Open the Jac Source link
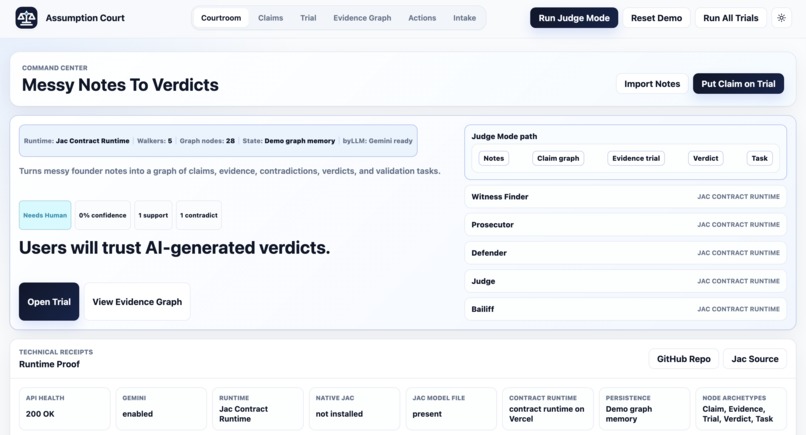 tap(755, 359)
